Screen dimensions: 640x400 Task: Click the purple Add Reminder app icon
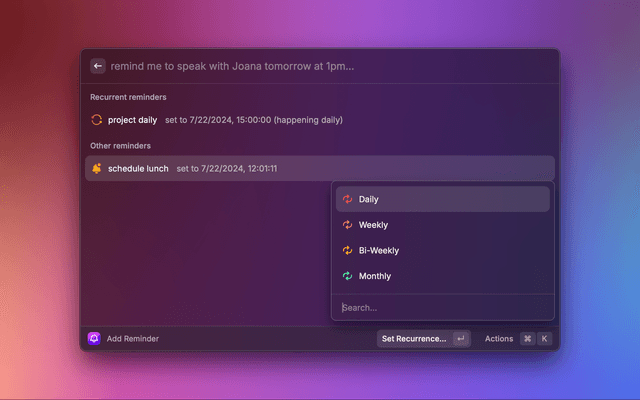click(94, 339)
